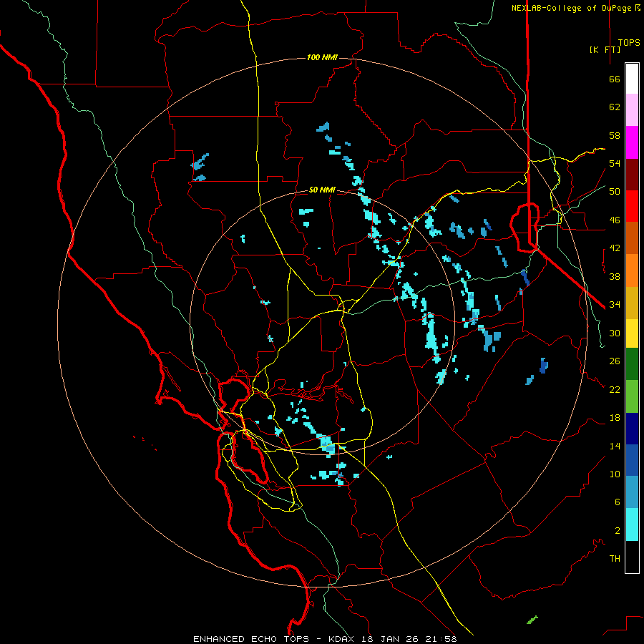Pick the bright yellow legend color band
This screenshot has height=644, width=644.
pyautogui.click(x=632, y=334)
